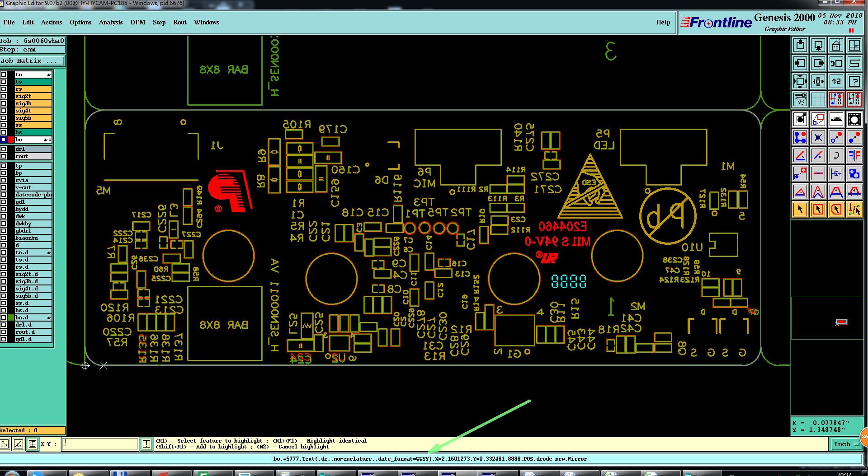Open the Step menu

tap(159, 22)
